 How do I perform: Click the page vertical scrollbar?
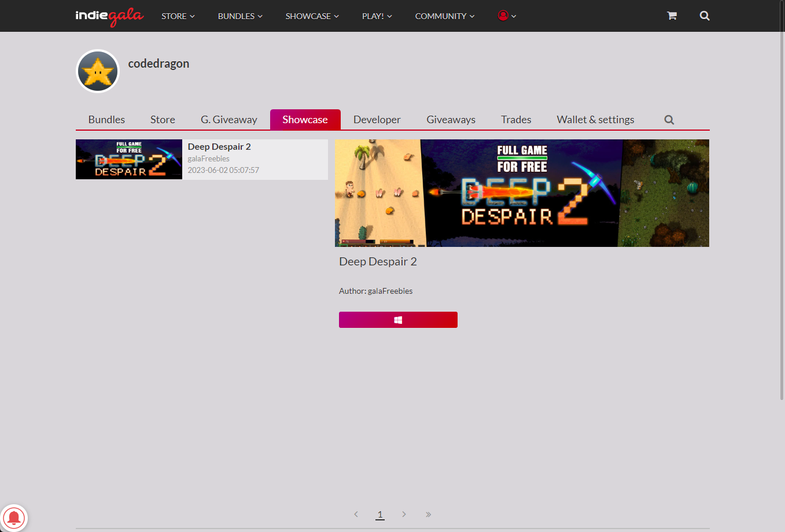click(x=782, y=199)
